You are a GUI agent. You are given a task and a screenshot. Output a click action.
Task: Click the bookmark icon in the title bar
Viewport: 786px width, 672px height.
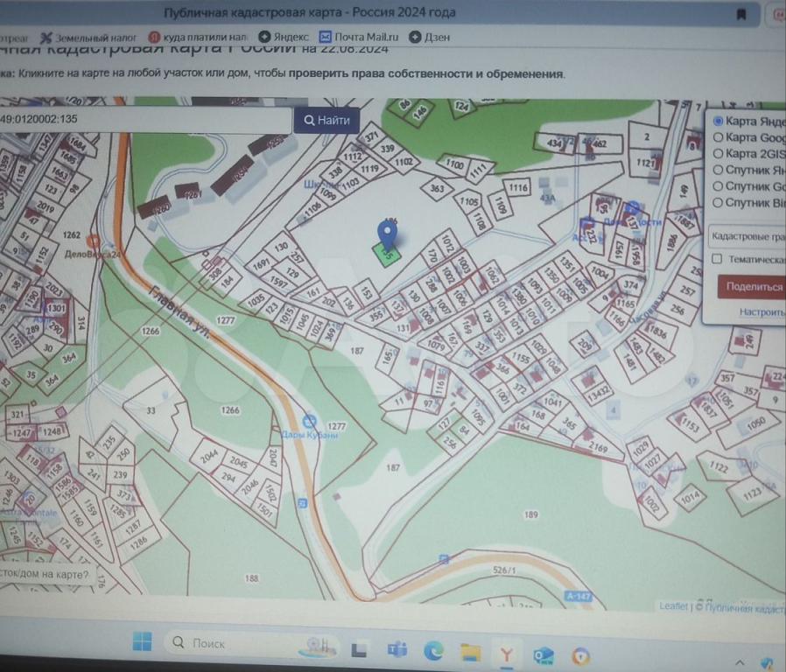tap(740, 14)
